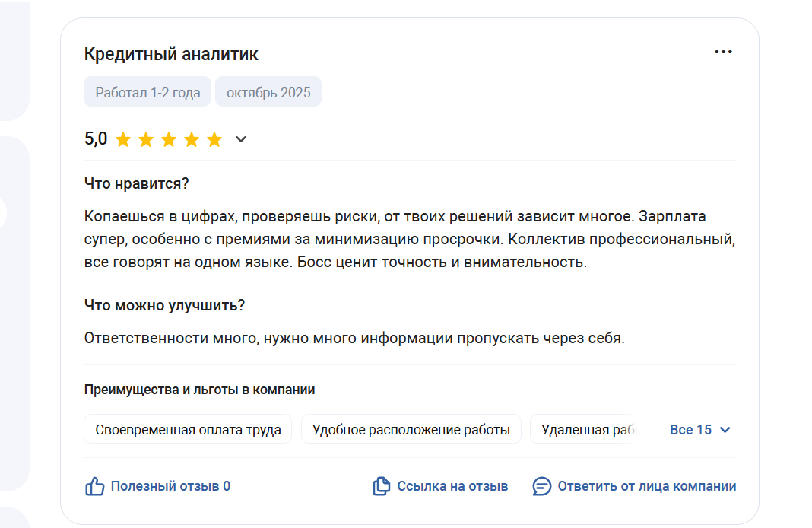Click the "Работал 1-2 года" tag
The height and width of the screenshot is (528, 812).
147,93
